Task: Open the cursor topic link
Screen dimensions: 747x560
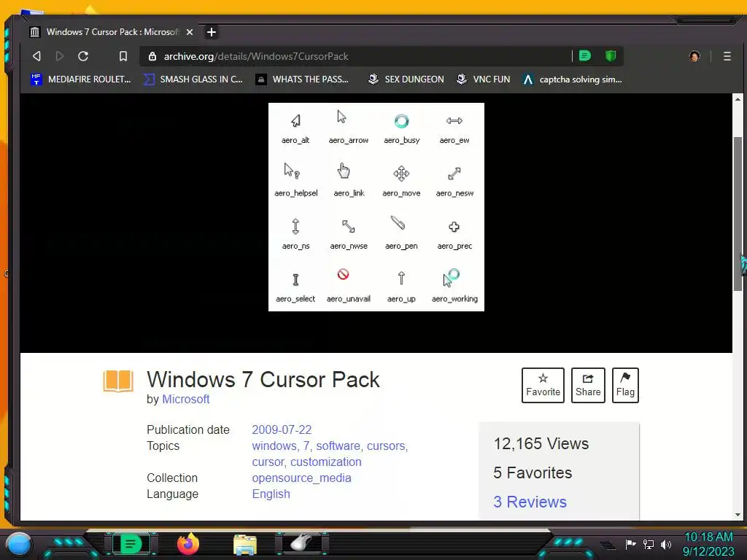Action: pyautogui.click(x=268, y=462)
